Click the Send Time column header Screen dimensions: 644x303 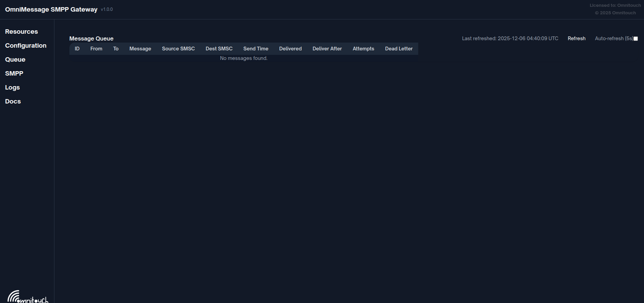(x=256, y=49)
